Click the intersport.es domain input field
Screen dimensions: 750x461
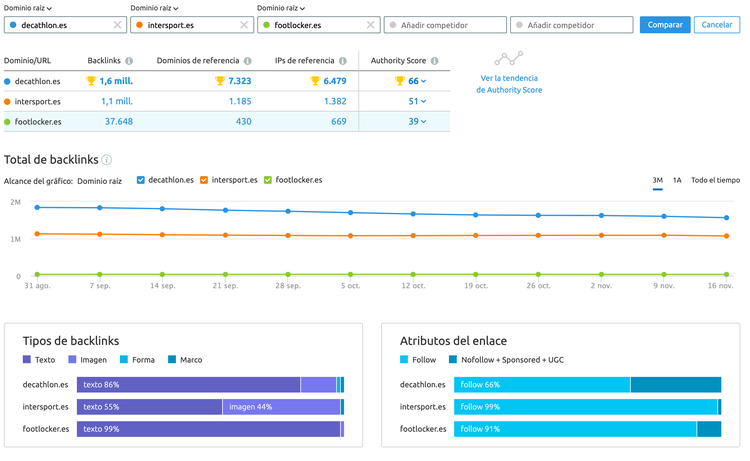[x=192, y=25]
